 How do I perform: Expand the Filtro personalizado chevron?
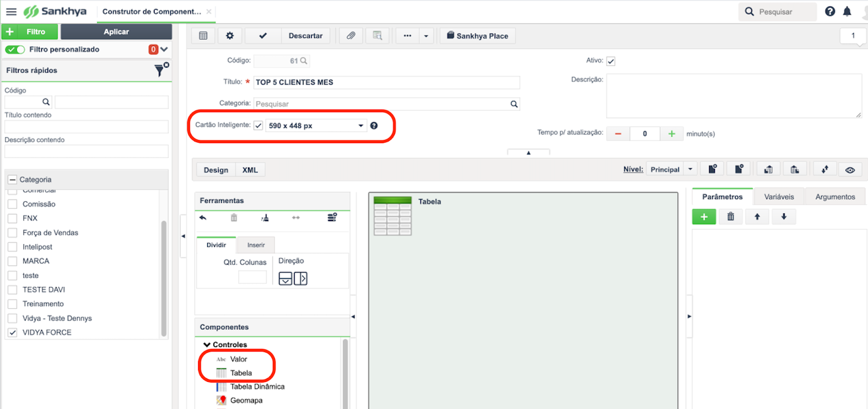[164, 50]
